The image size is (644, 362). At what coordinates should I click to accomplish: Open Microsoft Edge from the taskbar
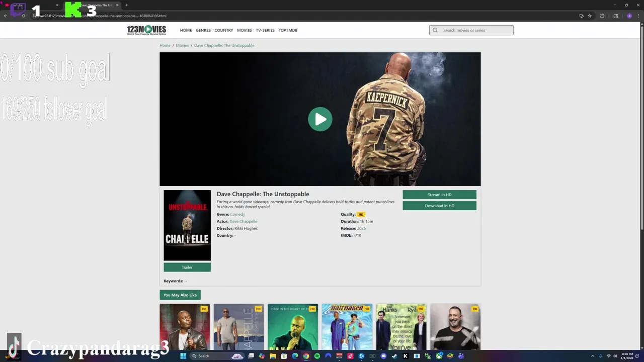pos(295,356)
